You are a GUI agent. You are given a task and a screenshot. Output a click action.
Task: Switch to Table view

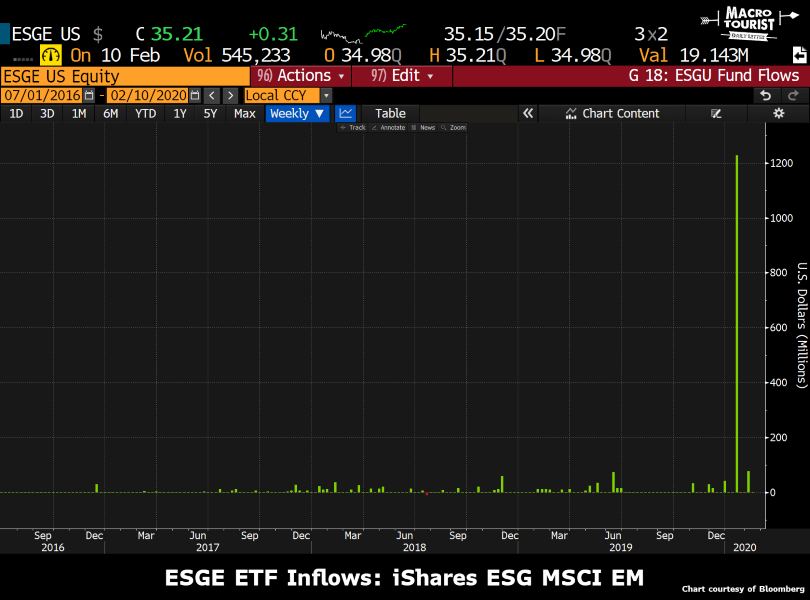click(390, 113)
